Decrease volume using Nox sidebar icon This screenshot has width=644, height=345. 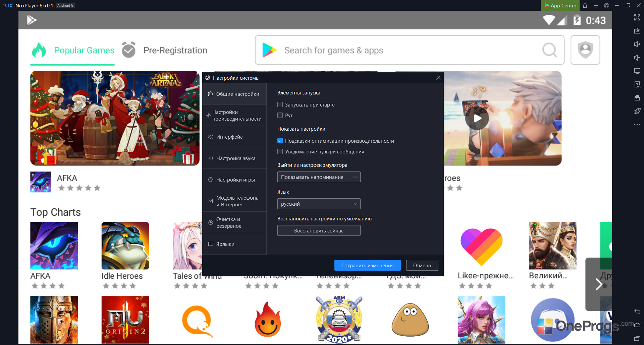637,58
